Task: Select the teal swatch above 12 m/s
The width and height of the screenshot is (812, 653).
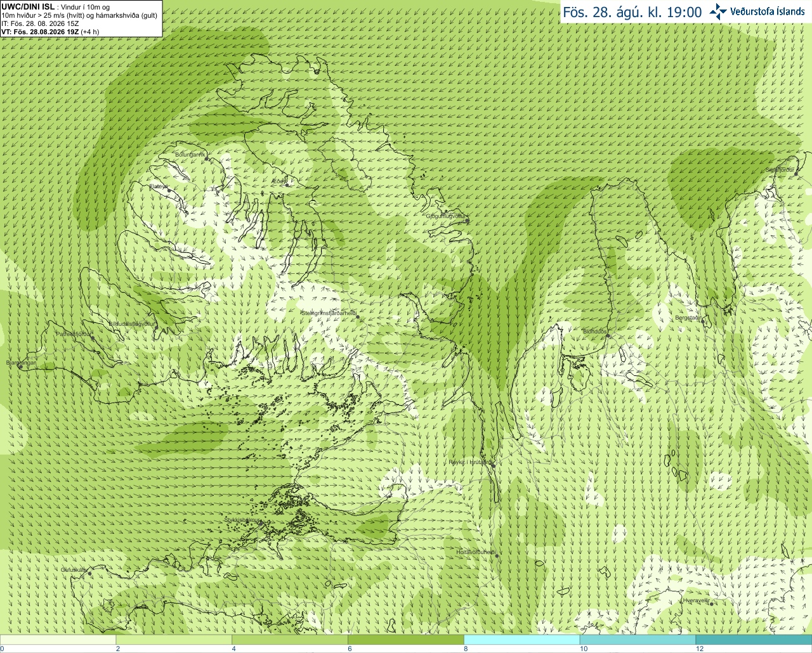Action: coord(754,640)
